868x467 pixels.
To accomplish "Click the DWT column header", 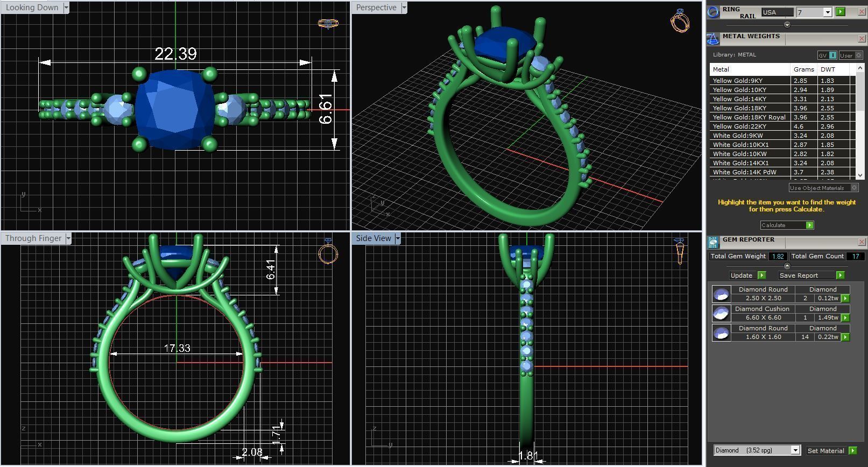I will (x=833, y=69).
